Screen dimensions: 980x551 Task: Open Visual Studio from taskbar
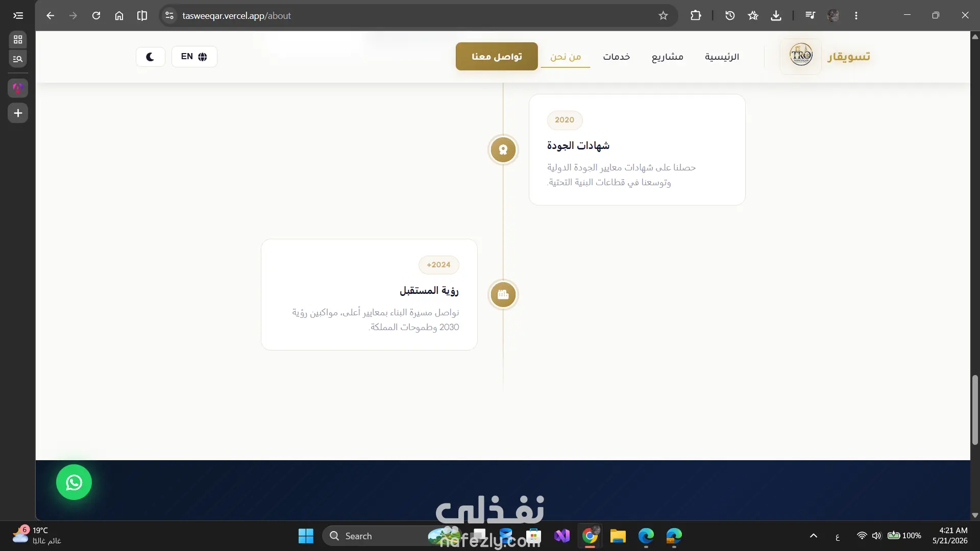[562, 536]
